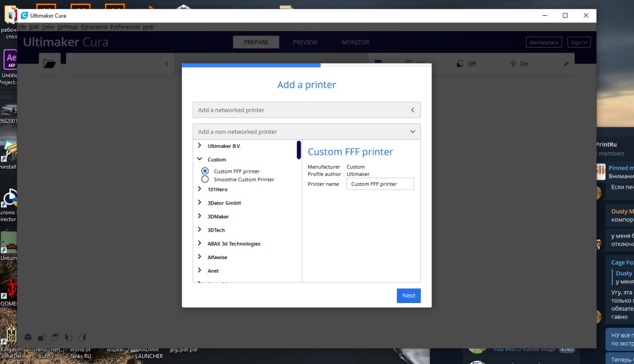This screenshot has height=364, width=634.
Task: Switch to the PREPARE stage tab
Action: pyautogui.click(x=256, y=42)
